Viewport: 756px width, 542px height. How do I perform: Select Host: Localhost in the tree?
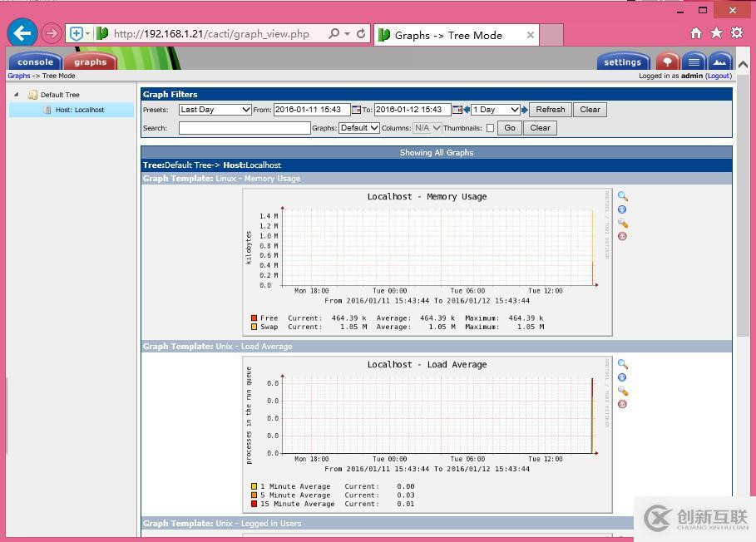tap(72, 110)
